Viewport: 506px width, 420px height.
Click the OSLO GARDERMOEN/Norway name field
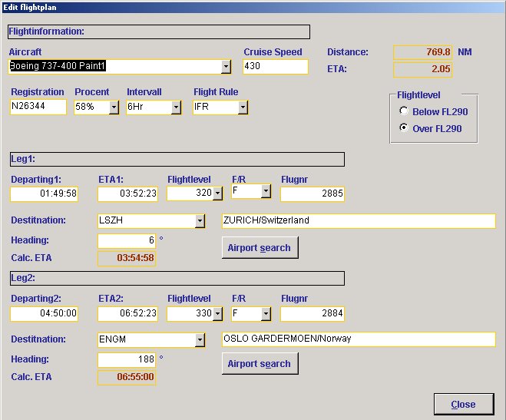point(359,339)
